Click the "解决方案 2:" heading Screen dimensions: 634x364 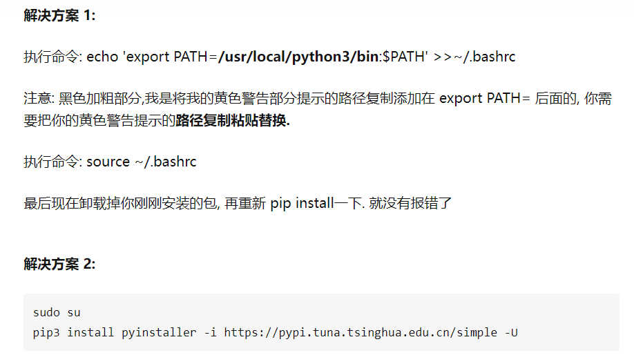(59, 264)
